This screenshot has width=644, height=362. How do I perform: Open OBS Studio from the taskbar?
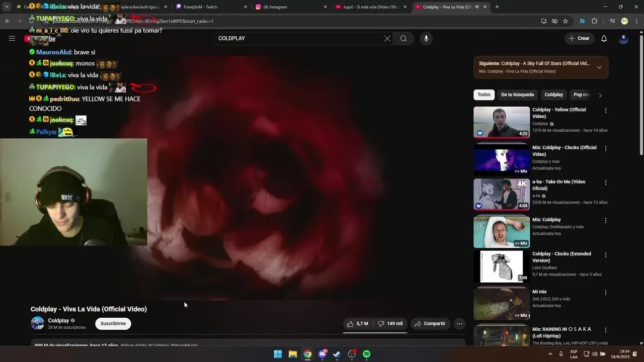(x=352, y=354)
